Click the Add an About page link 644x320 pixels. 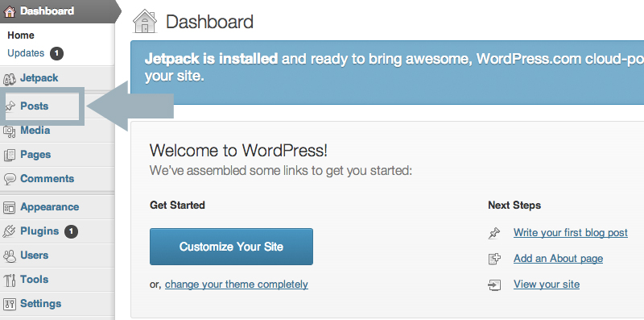558,259
